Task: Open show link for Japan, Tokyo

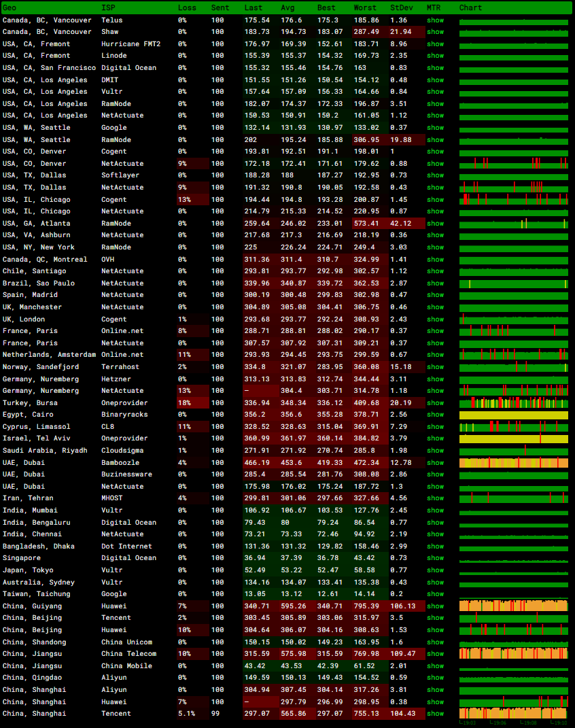Action: click(435, 570)
